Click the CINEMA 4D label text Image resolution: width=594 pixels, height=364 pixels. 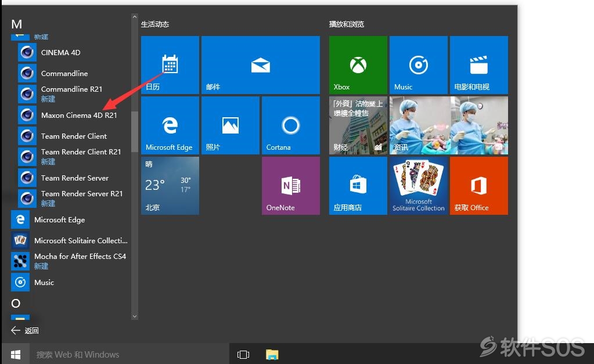pos(60,53)
